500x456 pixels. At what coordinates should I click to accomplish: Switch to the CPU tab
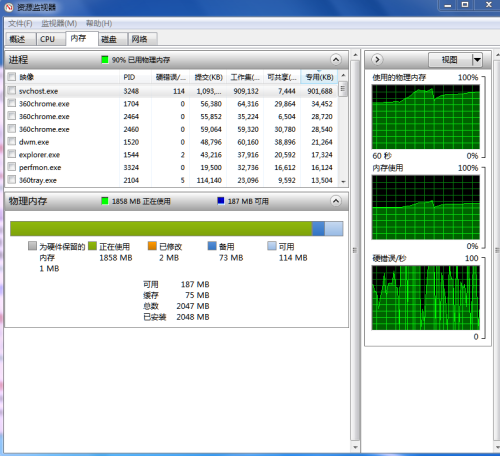(x=50, y=39)
